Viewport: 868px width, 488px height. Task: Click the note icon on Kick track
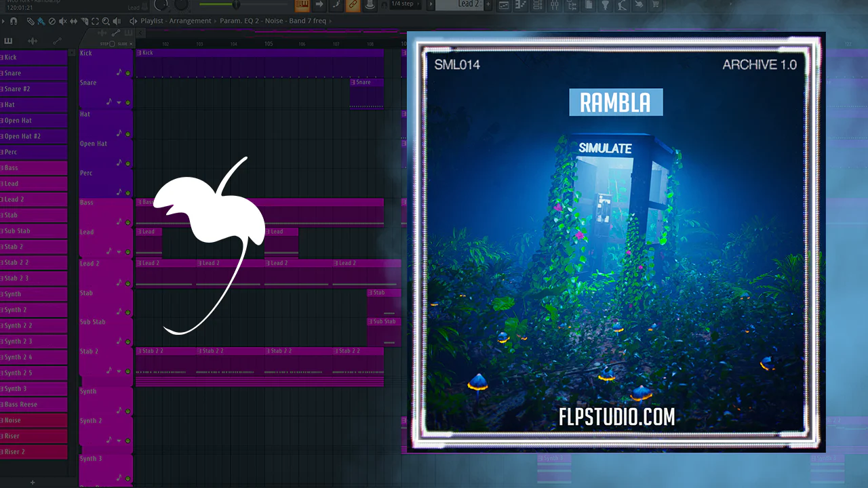coord(119,72)
